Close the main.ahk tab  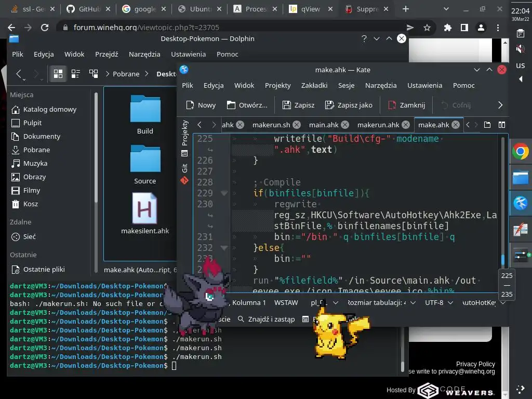click(345, 125)
